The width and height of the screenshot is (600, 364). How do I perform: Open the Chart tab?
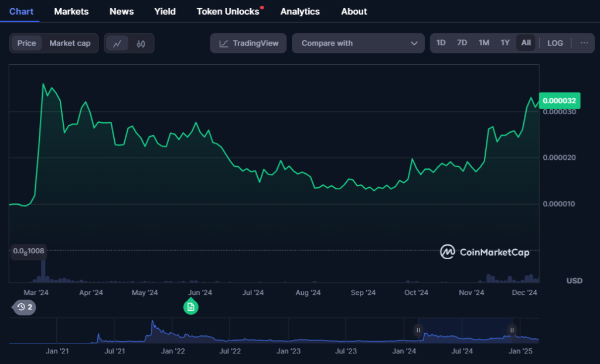point(21,12)
